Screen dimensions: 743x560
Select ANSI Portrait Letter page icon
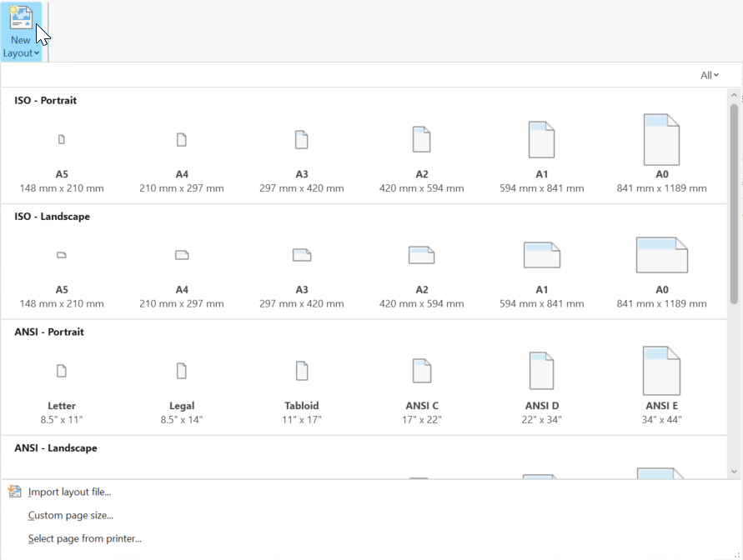[62, 371]
